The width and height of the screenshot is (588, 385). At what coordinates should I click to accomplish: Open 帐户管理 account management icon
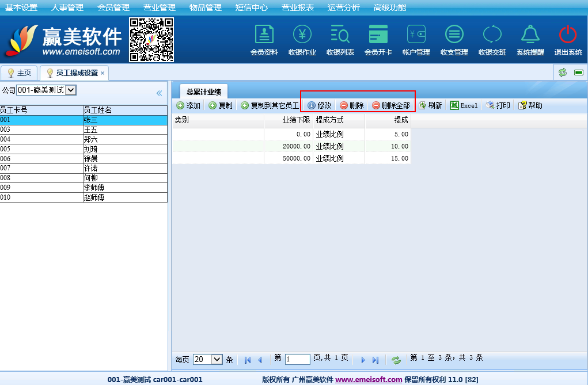tap(416, 35)
